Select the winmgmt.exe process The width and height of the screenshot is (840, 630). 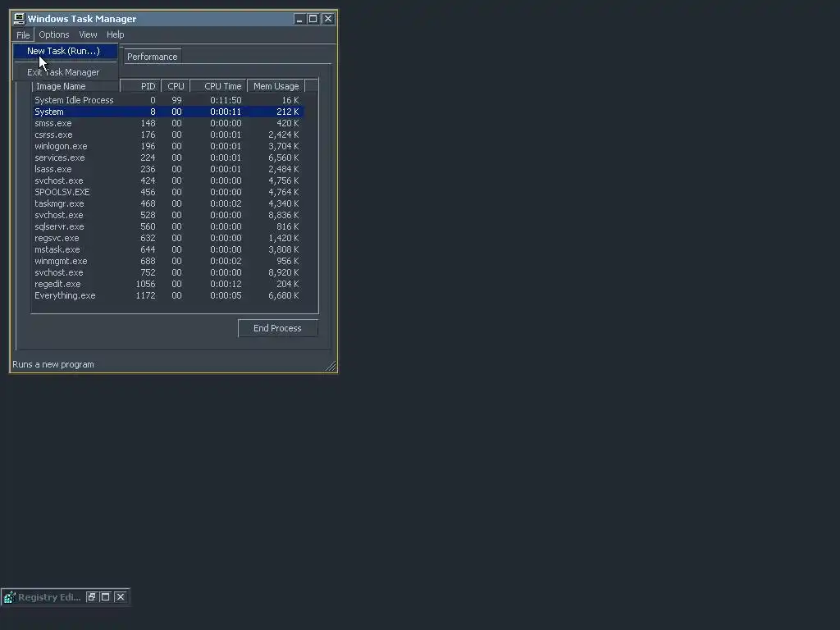click(168, 262)
